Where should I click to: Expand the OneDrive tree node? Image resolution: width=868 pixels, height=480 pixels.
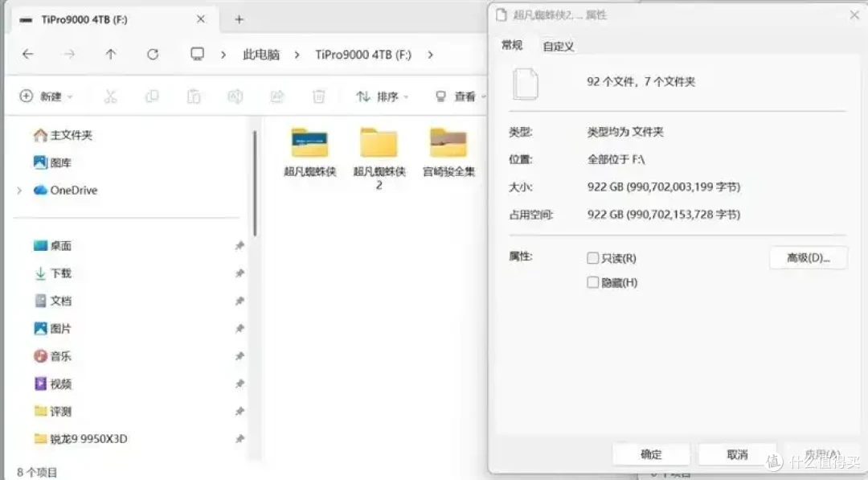click(19, 191)
